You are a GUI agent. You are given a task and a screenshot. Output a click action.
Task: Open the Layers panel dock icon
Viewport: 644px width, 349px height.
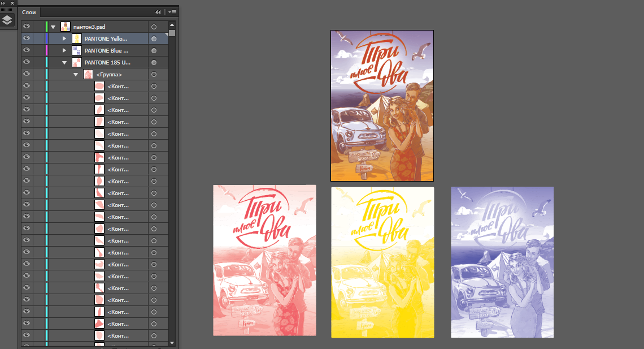tap(7, 20)
